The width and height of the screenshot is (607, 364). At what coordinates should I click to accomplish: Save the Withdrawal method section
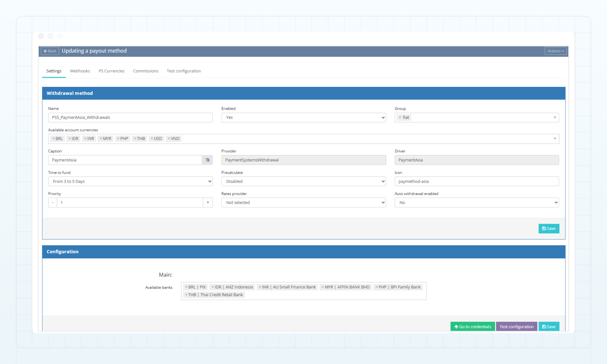point(549,228)
